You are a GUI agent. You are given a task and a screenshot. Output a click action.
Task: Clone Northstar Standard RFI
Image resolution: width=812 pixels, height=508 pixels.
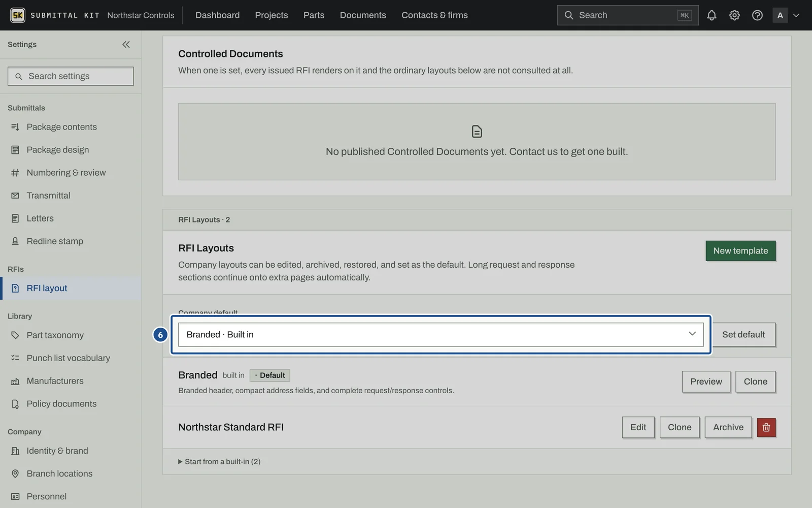click(x=680, y=427)
